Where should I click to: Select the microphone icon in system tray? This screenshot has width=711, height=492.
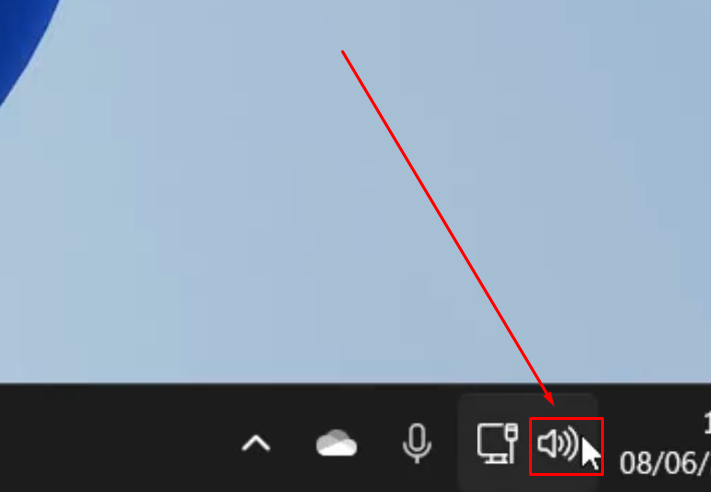[x=417, y=443]
